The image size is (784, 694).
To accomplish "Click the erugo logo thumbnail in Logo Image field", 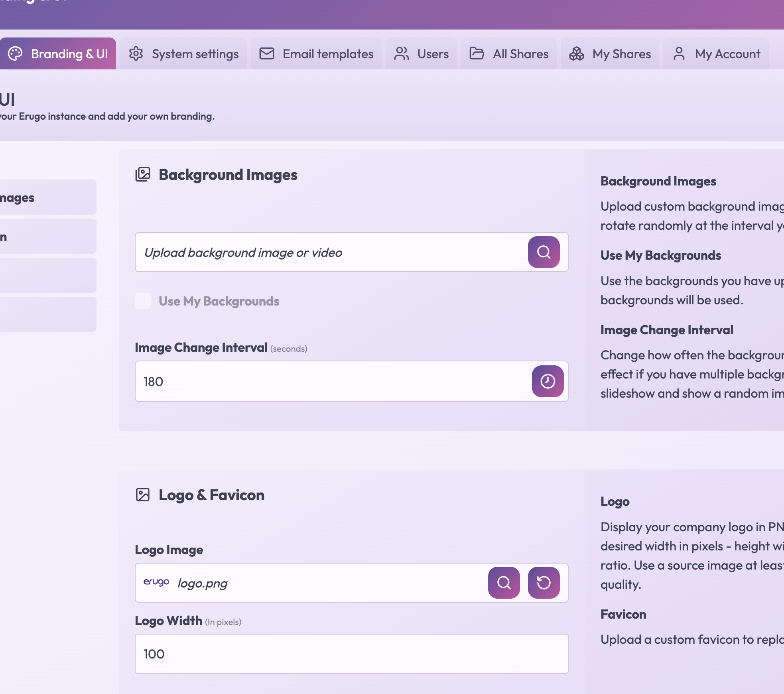I will coord(156,583).
